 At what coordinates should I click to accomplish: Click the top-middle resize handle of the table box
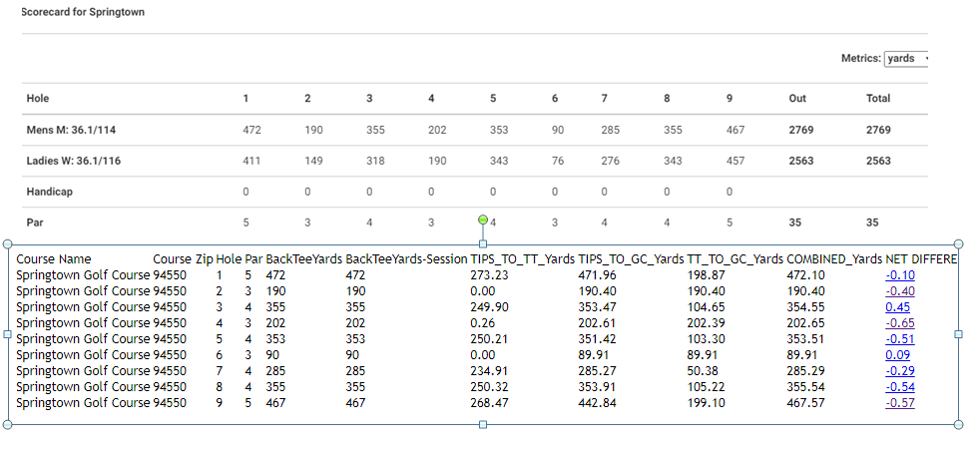coord(482,243)
